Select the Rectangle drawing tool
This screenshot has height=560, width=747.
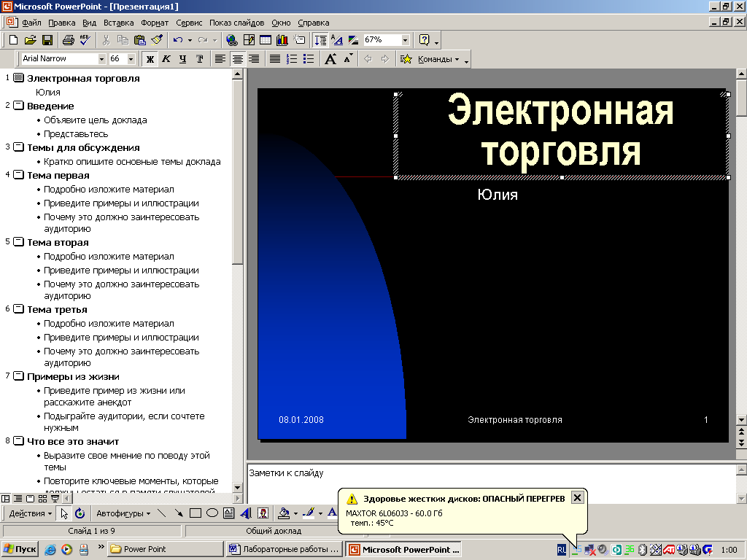[x=196, y=513]
